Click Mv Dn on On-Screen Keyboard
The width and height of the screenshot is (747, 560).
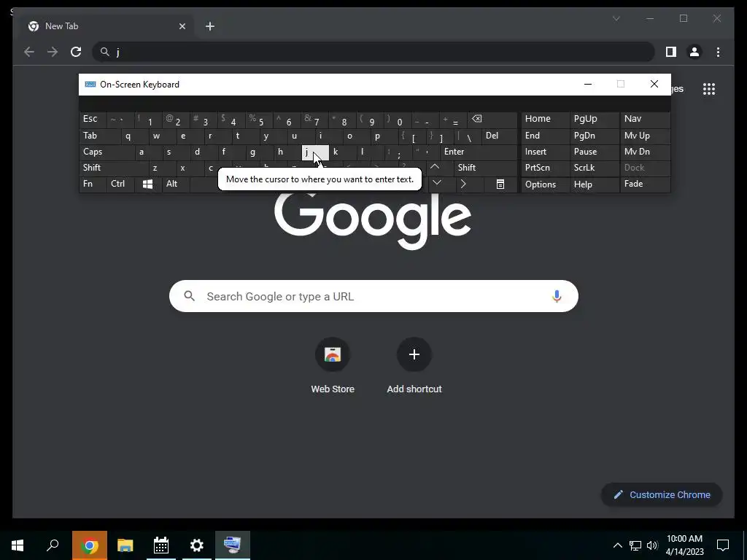(646, 152)
